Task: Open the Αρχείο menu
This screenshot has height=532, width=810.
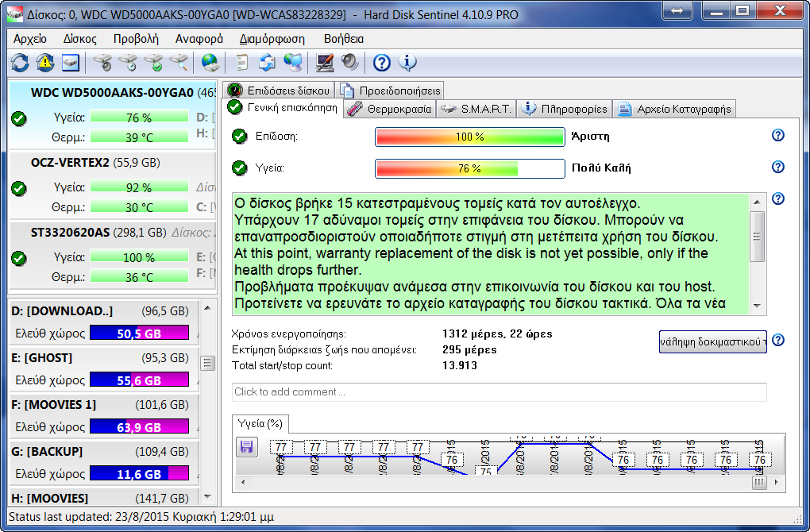Action: click(30, 39)
